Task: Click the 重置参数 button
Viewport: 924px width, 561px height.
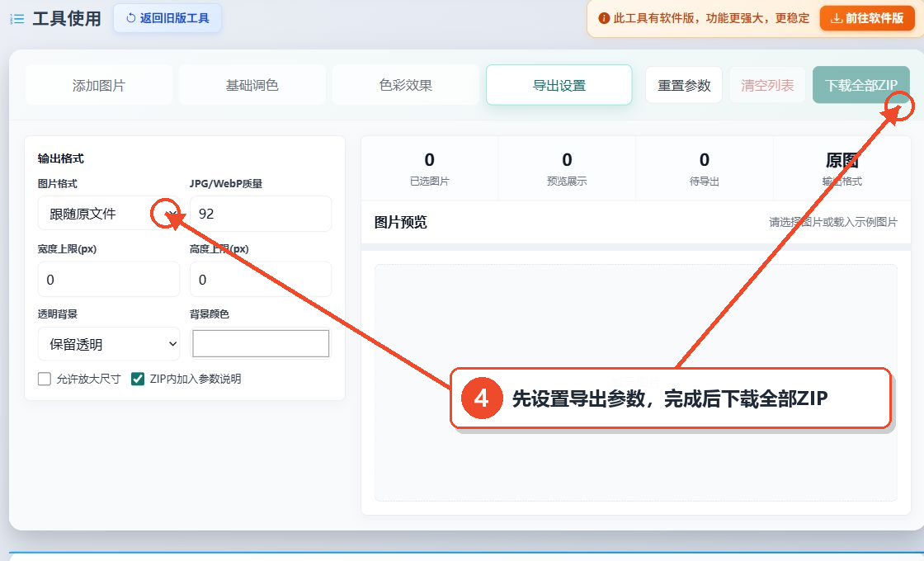Action: point(684,85)
